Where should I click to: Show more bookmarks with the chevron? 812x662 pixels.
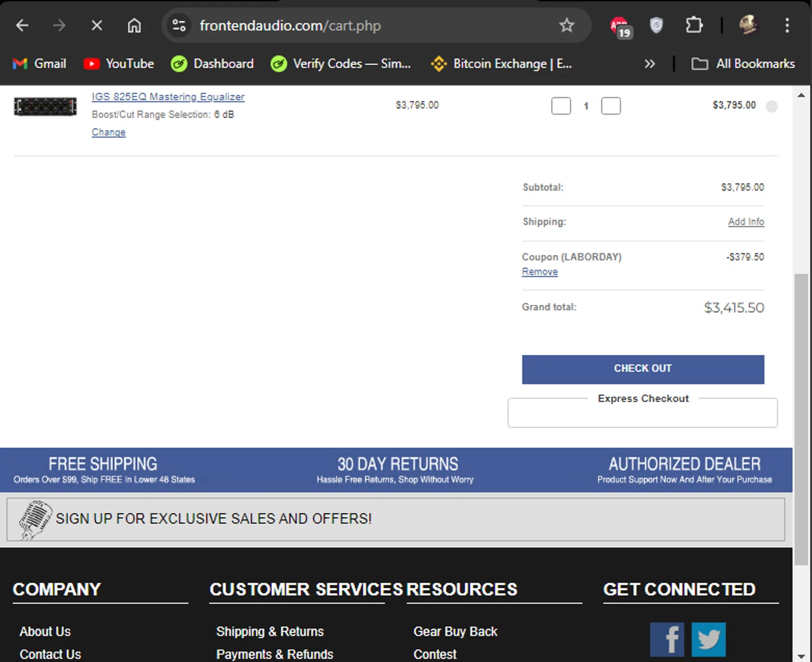[650, 64]
